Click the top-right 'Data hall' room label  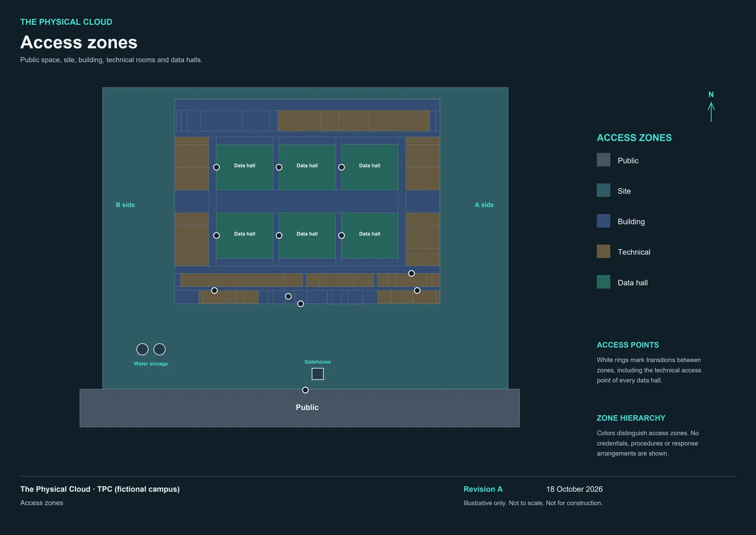click(x=370, y=165)
